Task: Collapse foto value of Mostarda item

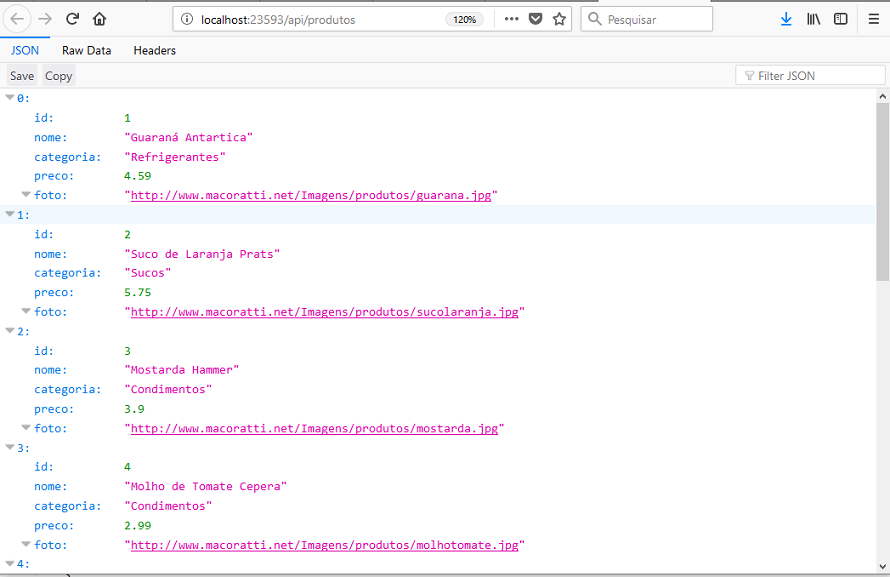Action: click(26, 428)
